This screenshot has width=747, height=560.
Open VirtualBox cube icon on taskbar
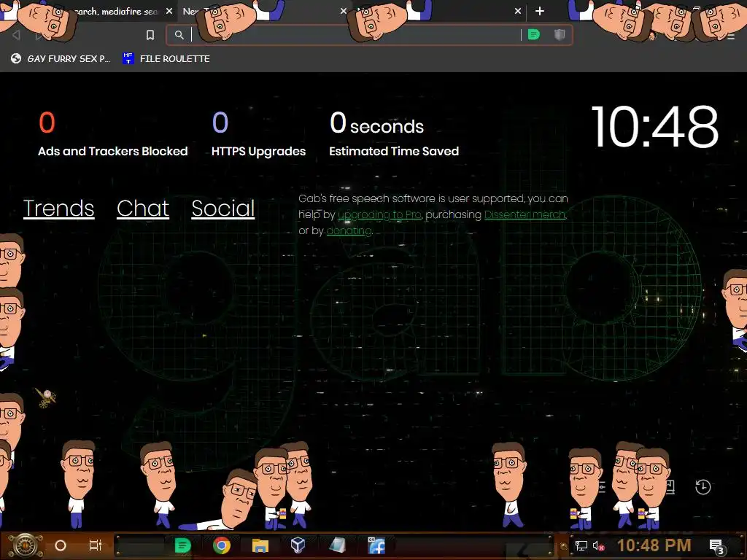[x=298, y=545]
